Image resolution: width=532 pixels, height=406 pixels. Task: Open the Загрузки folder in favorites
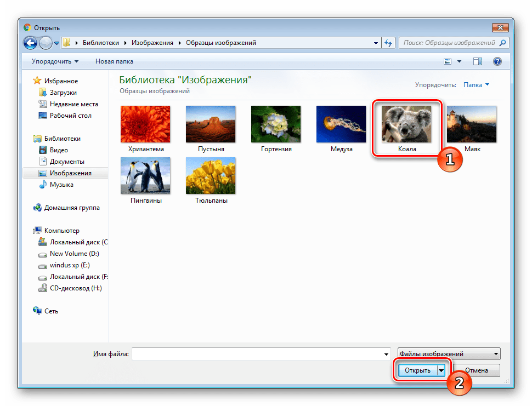click(x=63, y=93)
